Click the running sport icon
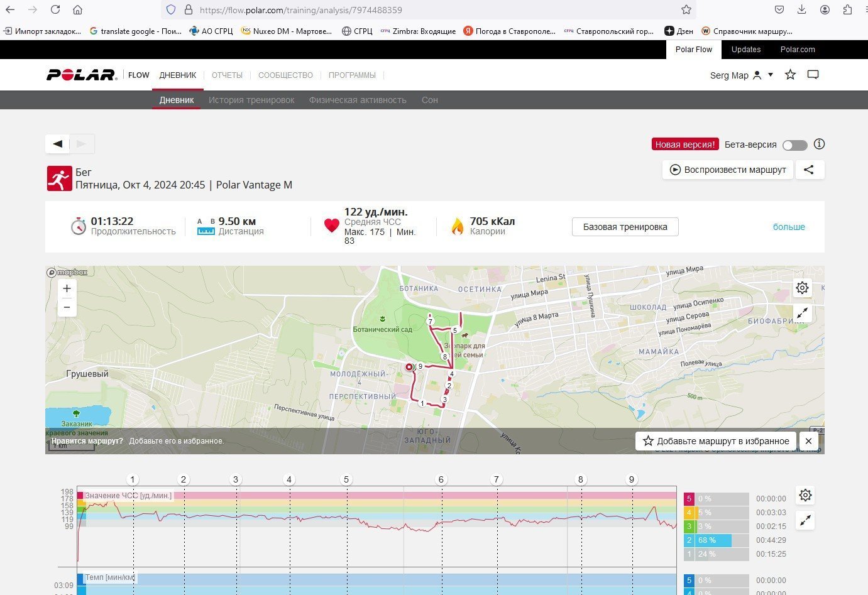The width and height of the screenshot is (868, 595). (59, 178)
